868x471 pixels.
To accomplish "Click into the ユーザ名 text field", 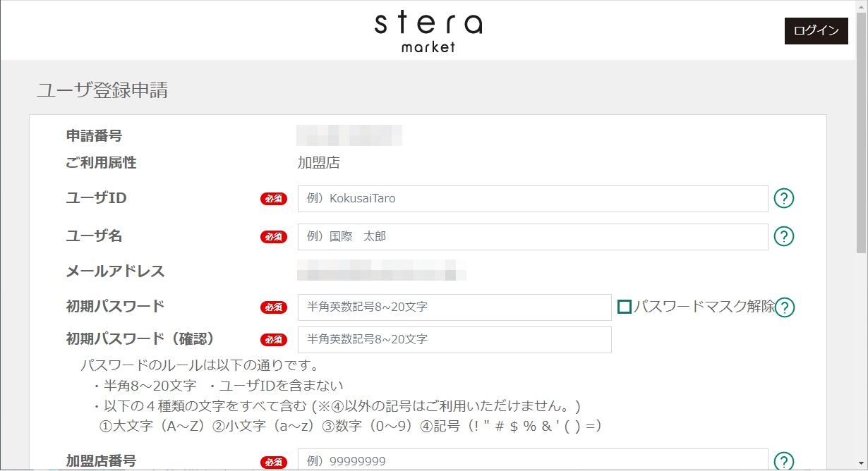I will coord(533,237).
